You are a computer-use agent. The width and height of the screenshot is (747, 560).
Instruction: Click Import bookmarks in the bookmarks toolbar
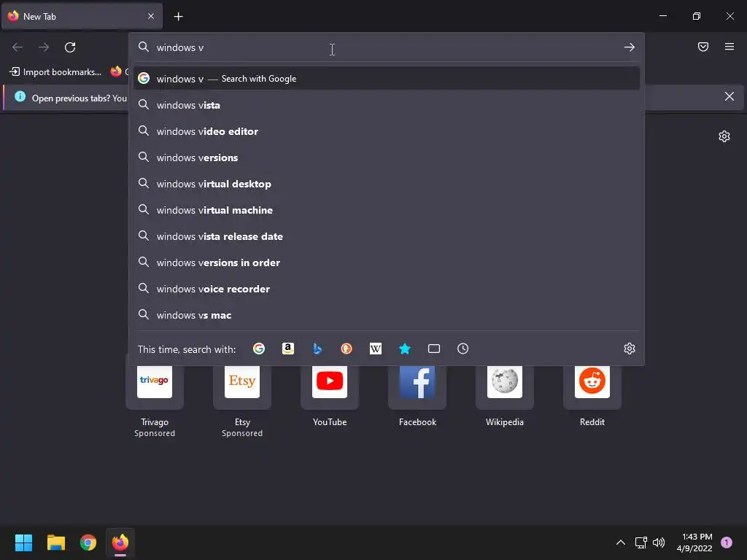point(55,72)
